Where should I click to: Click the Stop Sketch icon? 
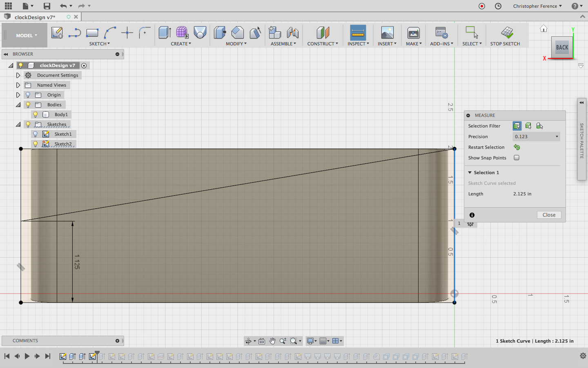507,33
